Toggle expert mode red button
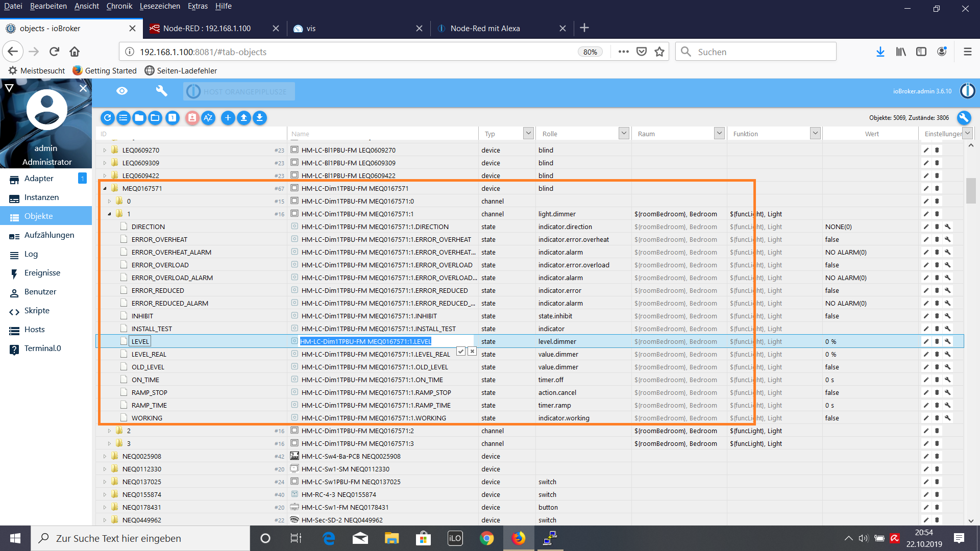Screen dimensions: 980x551 [x=192, y=118]
